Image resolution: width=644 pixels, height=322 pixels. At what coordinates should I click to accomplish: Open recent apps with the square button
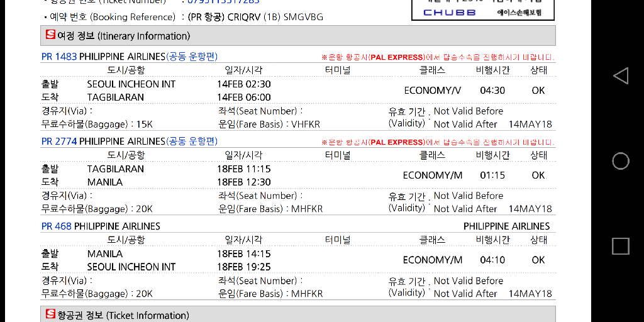point(620,246)
